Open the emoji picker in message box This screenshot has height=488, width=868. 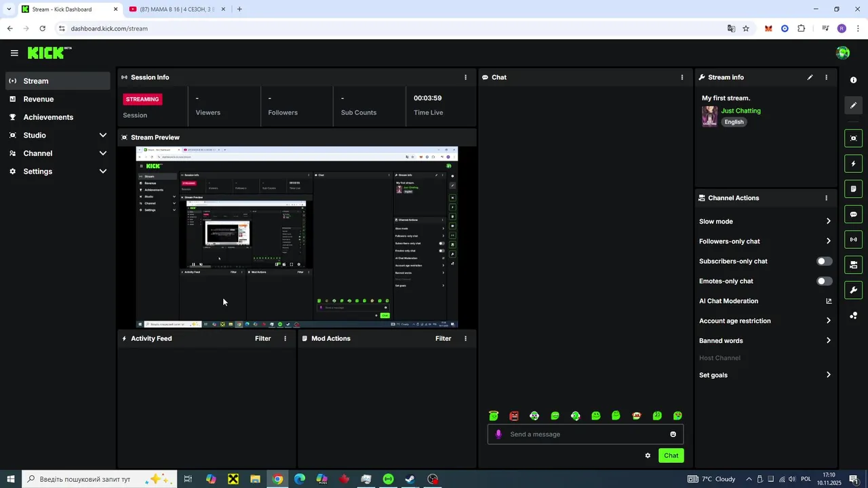click(673, 434)
